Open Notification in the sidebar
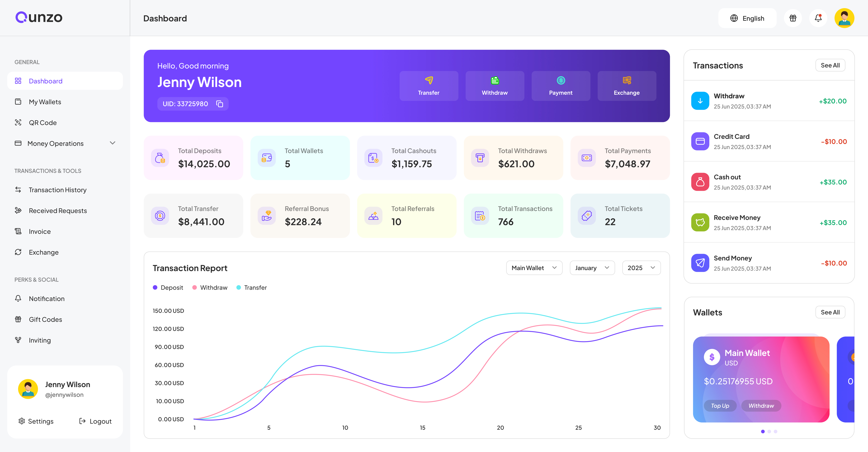868x452 pixels. tap(65, 299)
